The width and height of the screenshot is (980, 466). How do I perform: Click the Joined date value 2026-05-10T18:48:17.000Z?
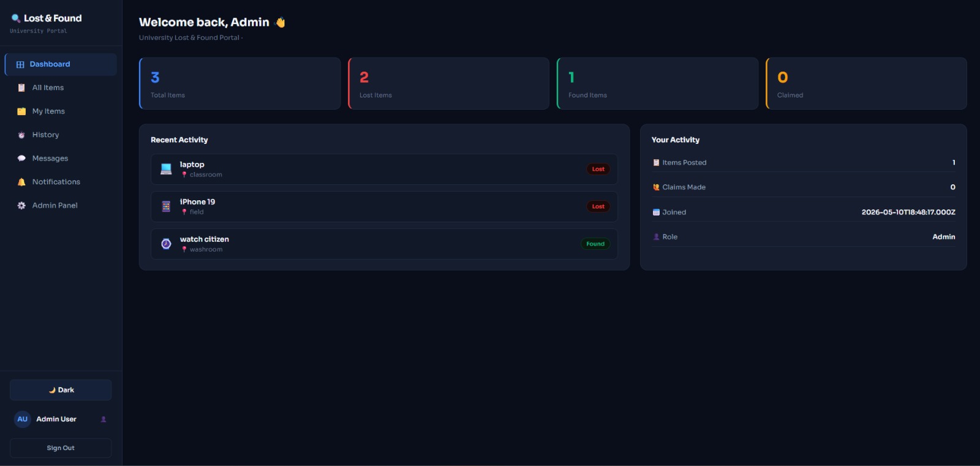coord(908,212)
